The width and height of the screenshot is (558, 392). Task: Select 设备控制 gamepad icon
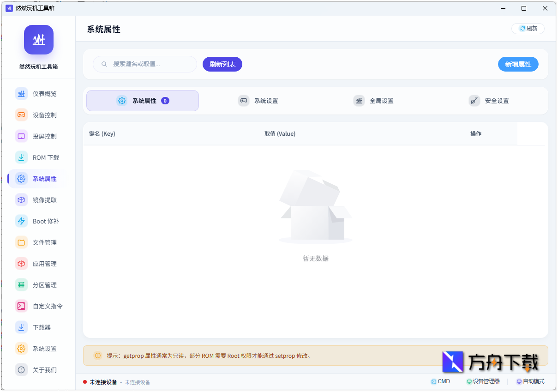[x=21, y=115]
